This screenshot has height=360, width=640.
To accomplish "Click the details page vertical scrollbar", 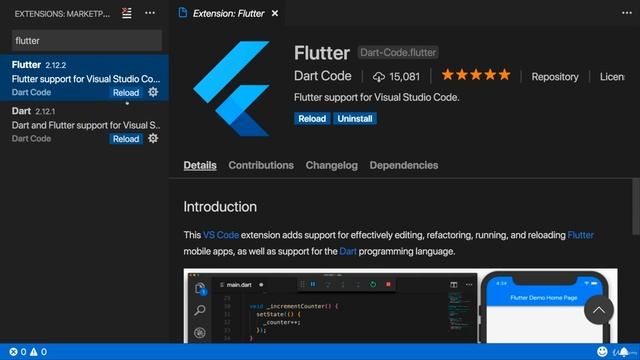I will click(x=636, y=207).
